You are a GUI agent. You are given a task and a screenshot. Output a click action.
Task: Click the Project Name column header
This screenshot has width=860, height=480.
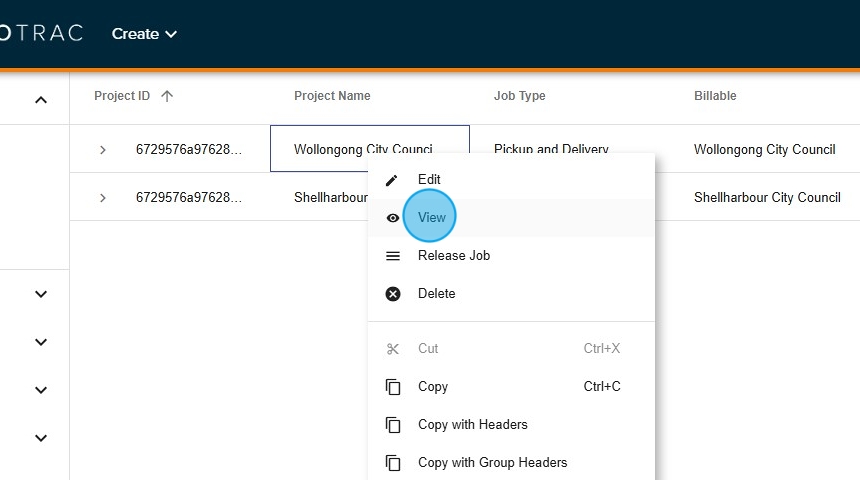332,96
